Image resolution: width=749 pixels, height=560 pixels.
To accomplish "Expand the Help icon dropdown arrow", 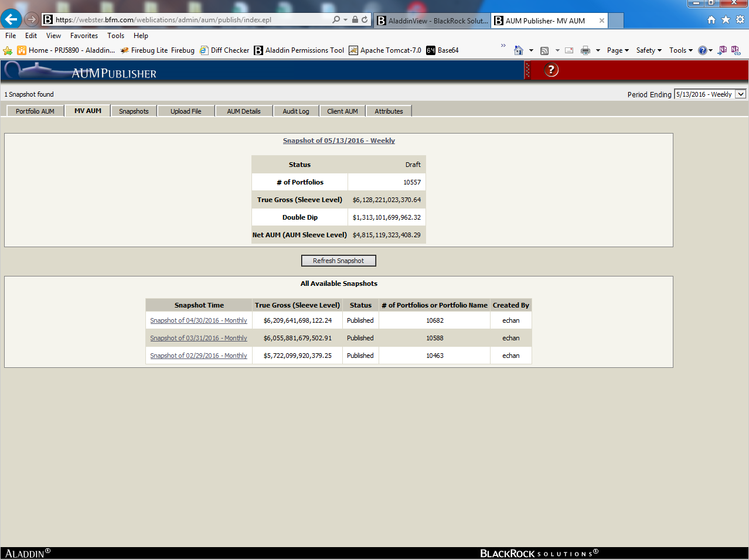I will click(711, 50).
